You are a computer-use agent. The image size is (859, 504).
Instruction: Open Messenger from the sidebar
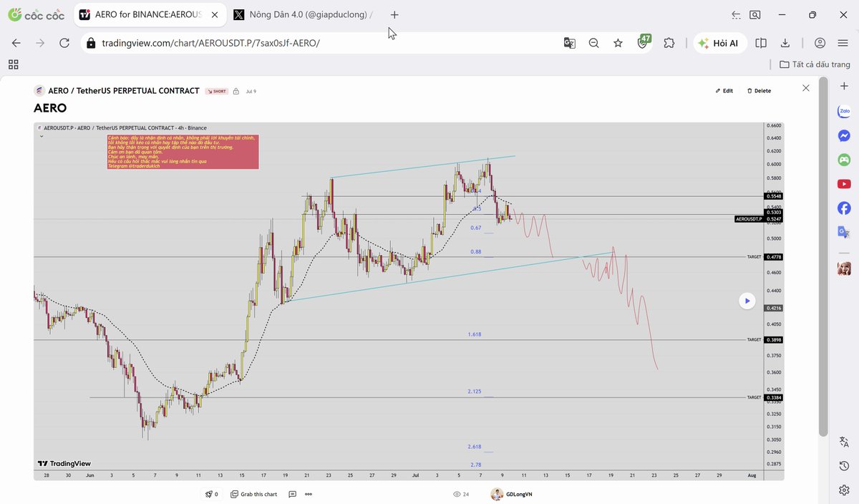(x=844, y=135)
